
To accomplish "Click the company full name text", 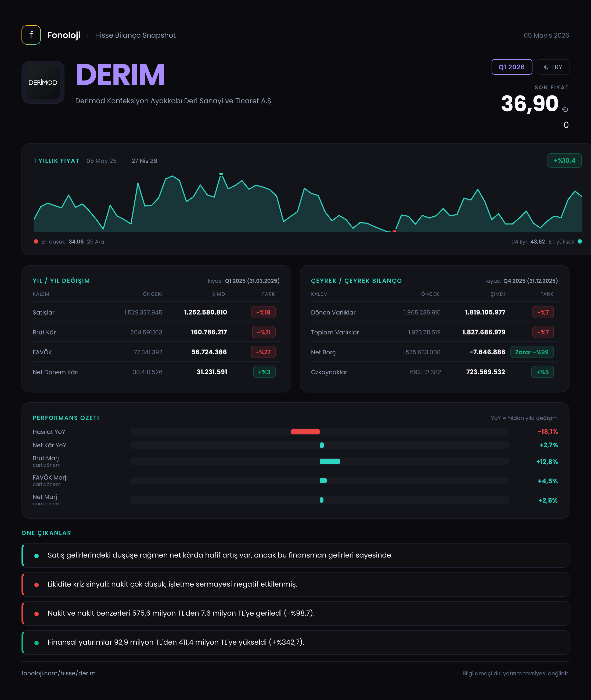I will pyautogui.click(x=174, y=101).
